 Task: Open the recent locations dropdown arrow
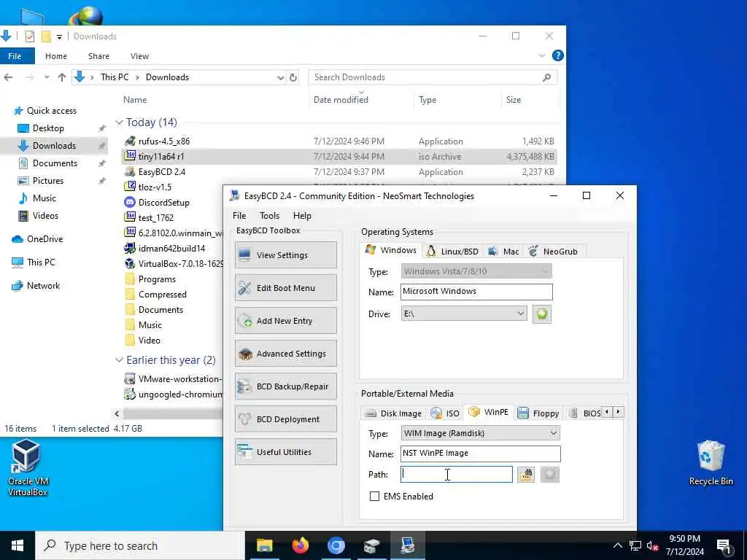pyautogui.click(x=47, y=77)
